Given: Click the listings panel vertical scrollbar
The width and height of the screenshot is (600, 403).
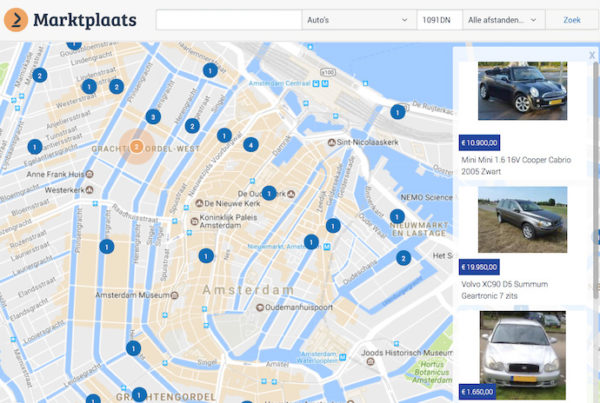Looking at the screenshot, I should click(x=596, y=180).
